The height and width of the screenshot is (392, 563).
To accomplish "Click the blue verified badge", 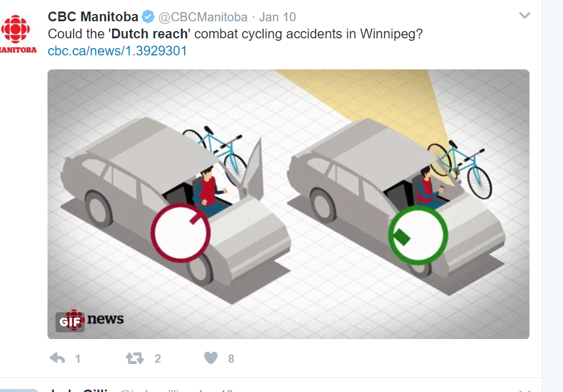I will pos(148,16).
